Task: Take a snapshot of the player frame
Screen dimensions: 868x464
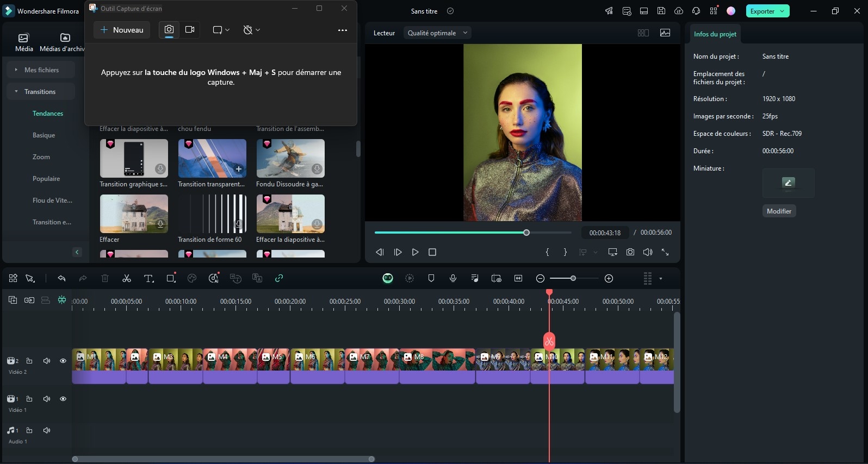Action: 630,252
